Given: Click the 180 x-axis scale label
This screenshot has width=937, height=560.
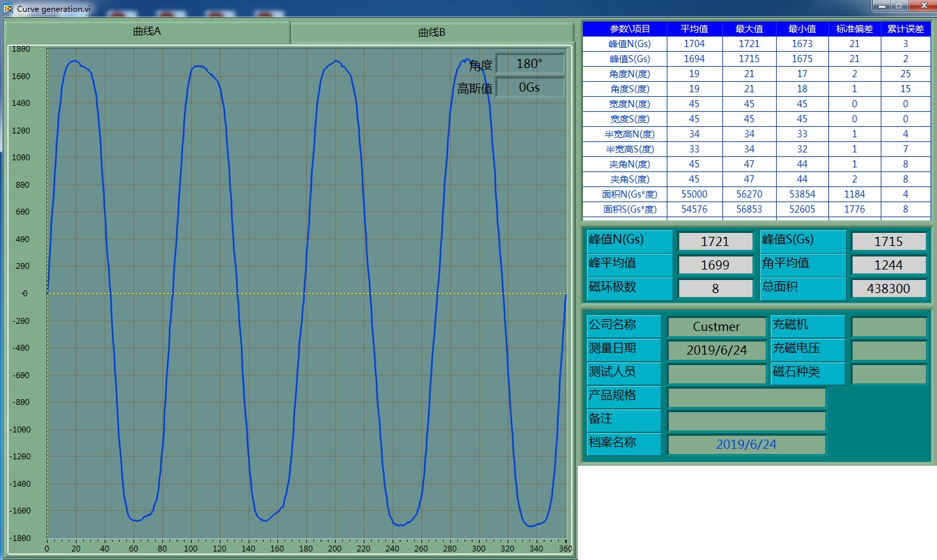Looking at the screenshot, I should (x=306, y=549).
